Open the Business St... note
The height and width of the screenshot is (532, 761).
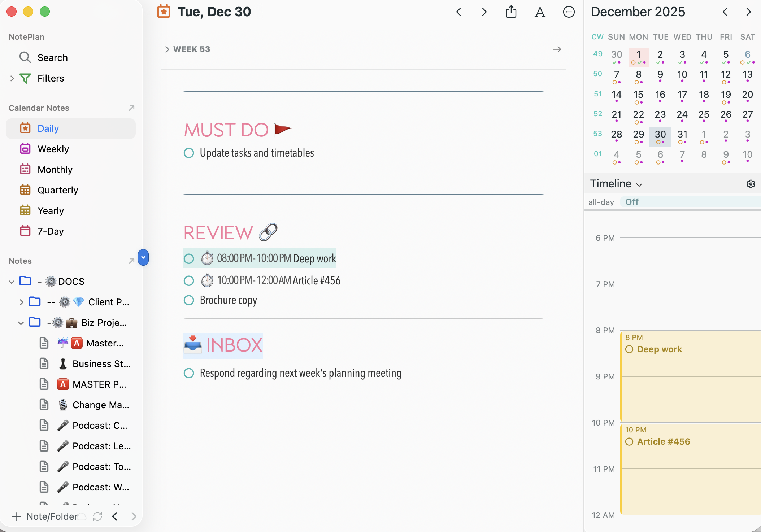(101, 364)
